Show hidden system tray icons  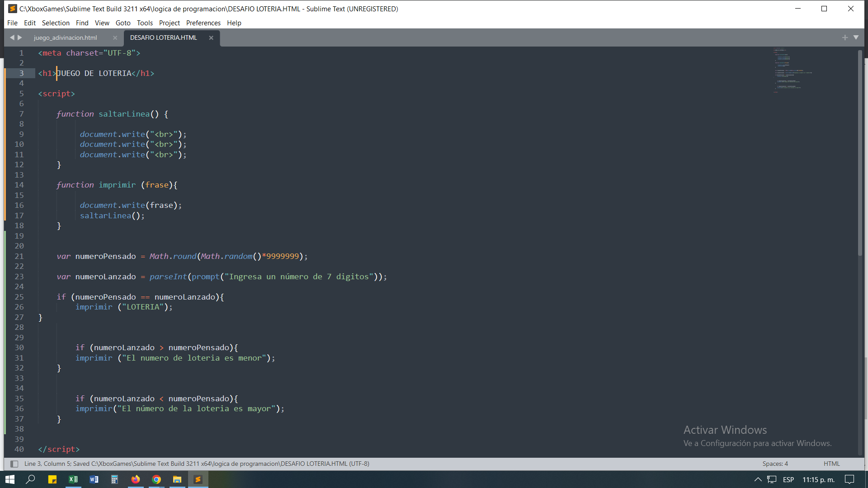click(758, 479)
